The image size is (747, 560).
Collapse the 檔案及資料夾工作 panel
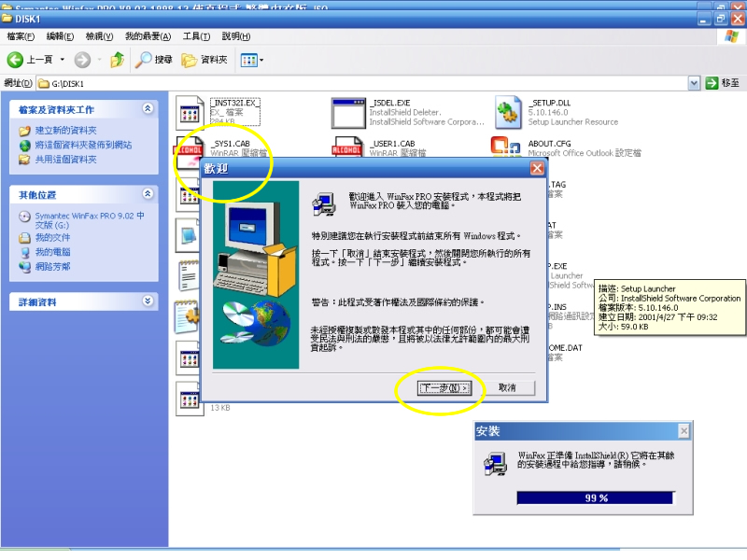[x=148, y=108]
